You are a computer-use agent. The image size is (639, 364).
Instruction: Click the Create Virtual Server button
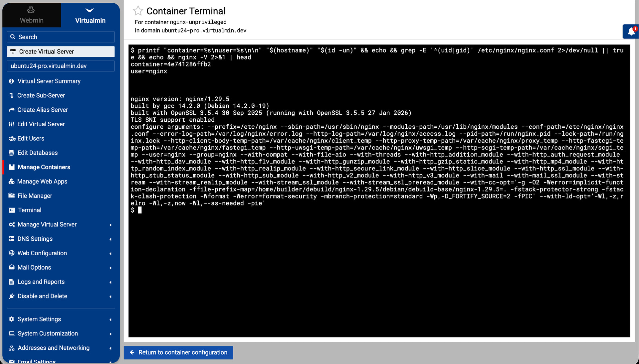[x=61, y=52]
